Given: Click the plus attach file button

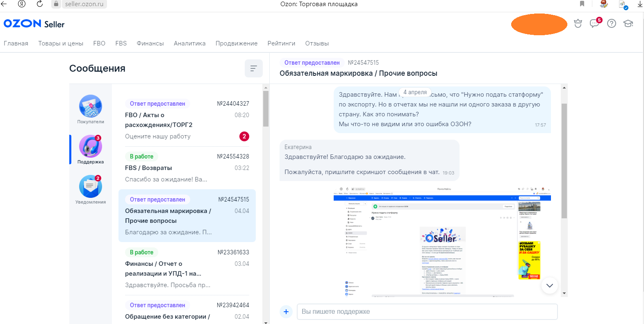Looking at the screenshot, I should click(x=286, y=312).
